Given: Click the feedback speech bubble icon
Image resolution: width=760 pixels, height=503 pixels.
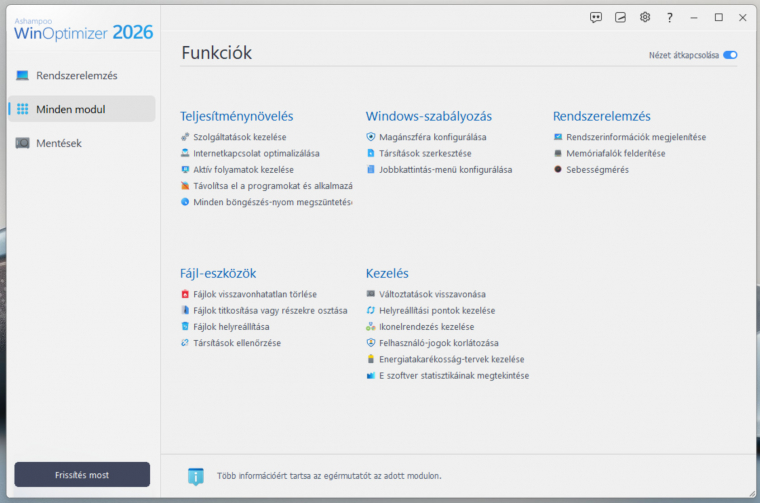Looking at the screenshot, I should coord(596,17).
